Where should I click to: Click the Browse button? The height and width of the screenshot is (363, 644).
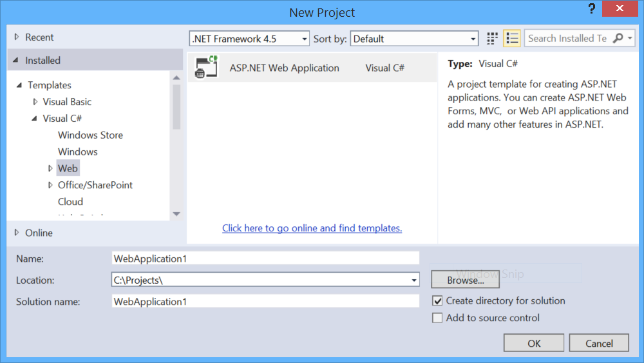pos(465,280)
